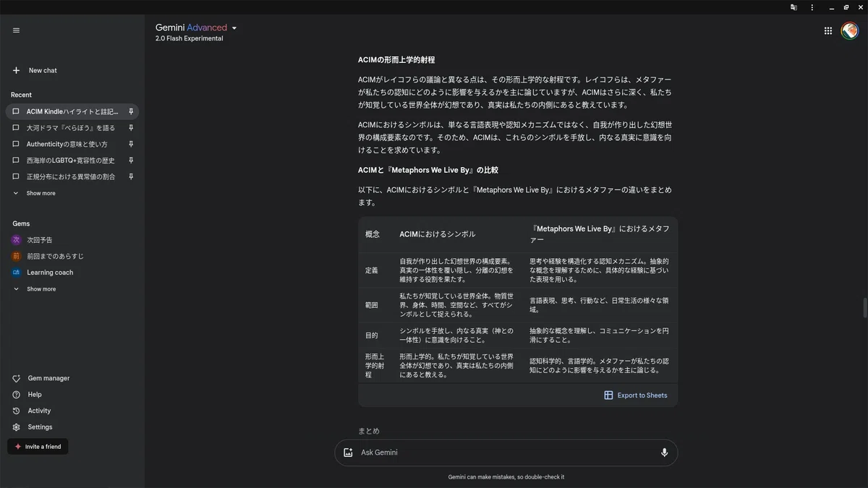Click the 形而上学的射程 row label in table

(x=375, y=366)
